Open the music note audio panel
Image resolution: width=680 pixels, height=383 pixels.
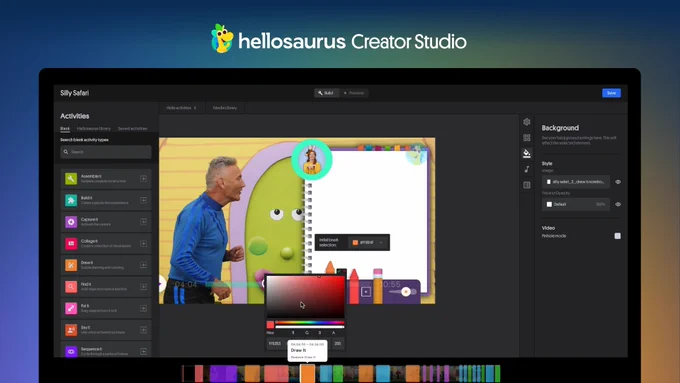(527, 169)
